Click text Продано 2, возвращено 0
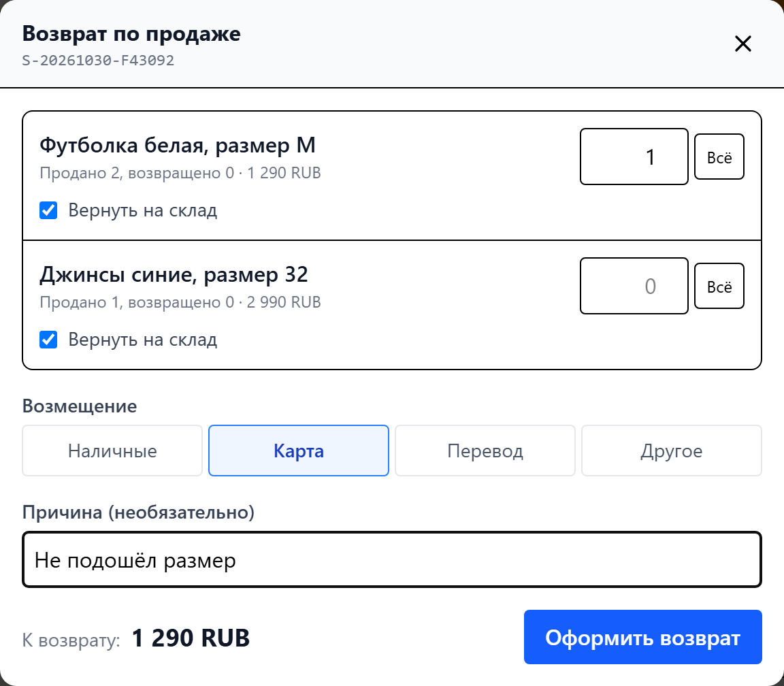This screenshot has width=784, height=686. (137, 173)
